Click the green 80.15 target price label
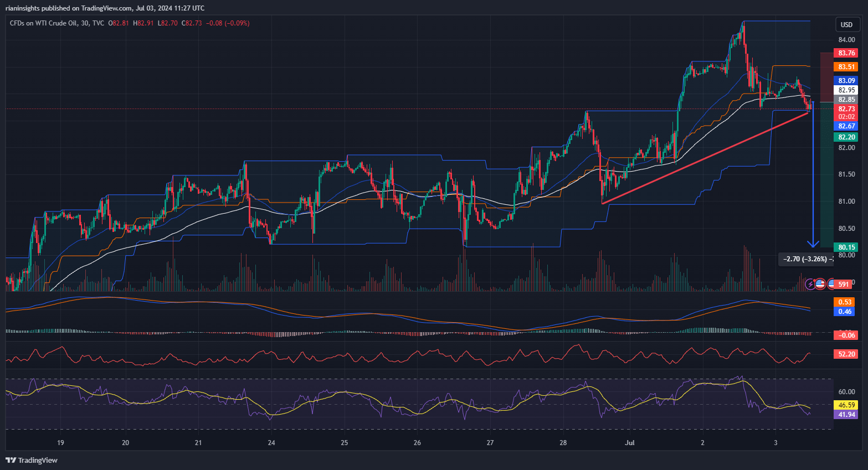 [x=846, y=247]
